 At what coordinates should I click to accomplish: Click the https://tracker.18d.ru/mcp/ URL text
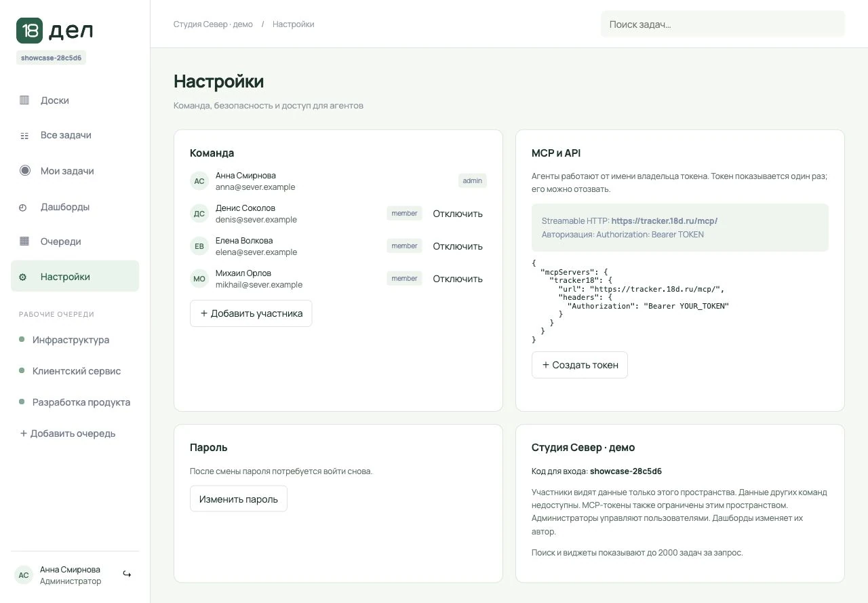point(665,221)
